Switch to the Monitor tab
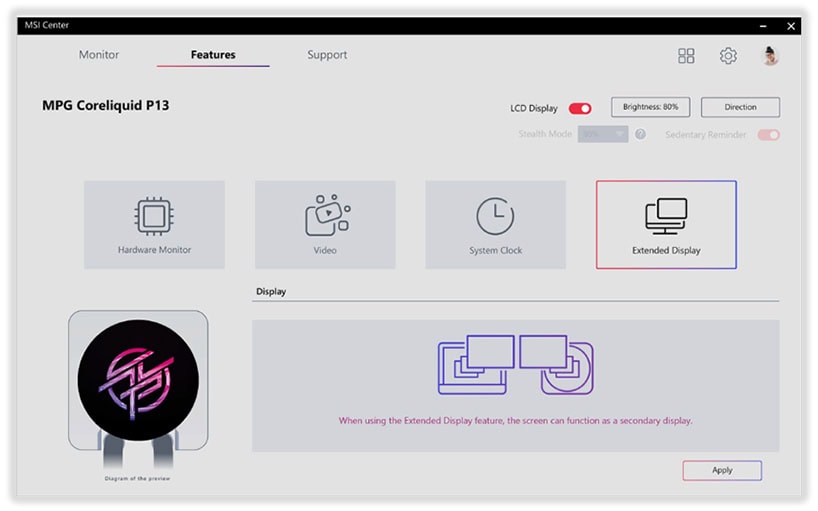This screenshot has width=818, height=511. click(99, 55)
